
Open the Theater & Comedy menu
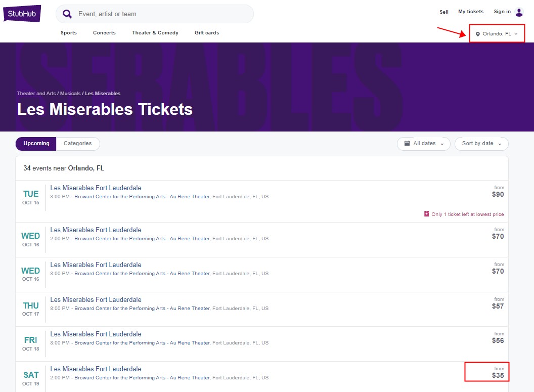pos(155,33)
